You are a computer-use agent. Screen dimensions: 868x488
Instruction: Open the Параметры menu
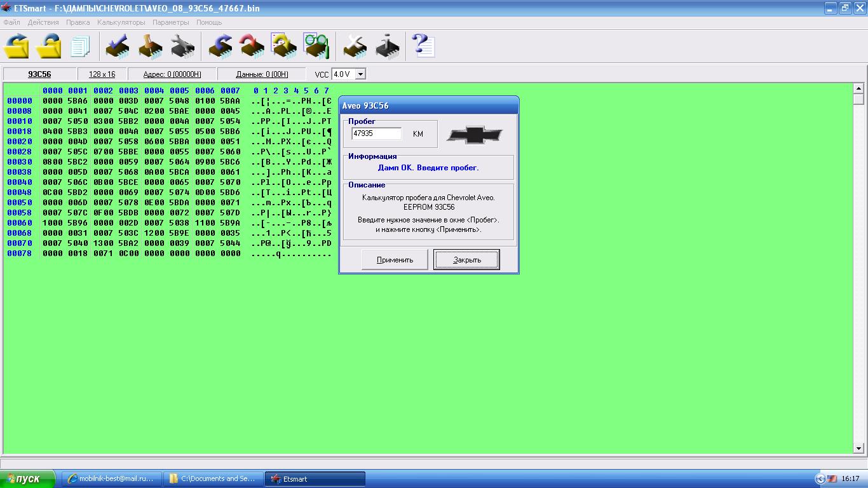(x=170, y=22)
